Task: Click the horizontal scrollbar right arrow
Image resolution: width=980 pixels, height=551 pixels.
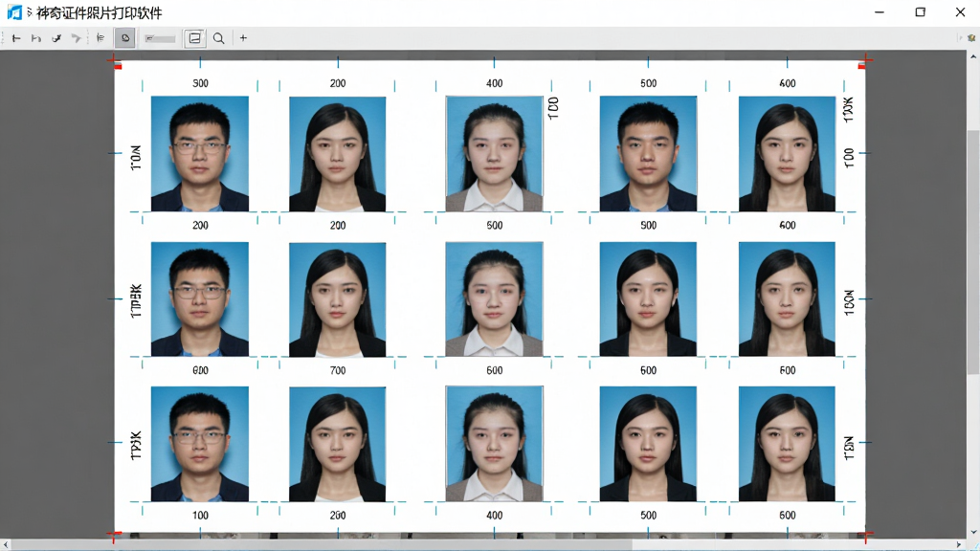Action: (959, 544)
